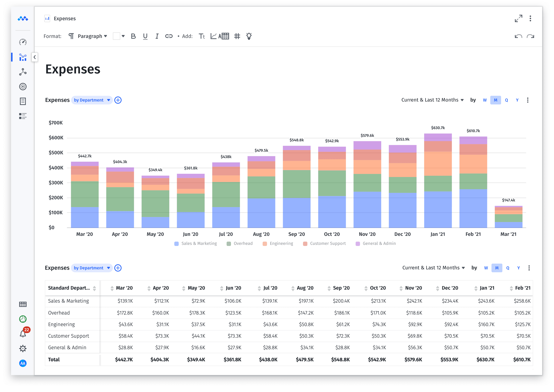
Task: Select the network/graph icon in sidebar
Action: click(x=22, y=71)
